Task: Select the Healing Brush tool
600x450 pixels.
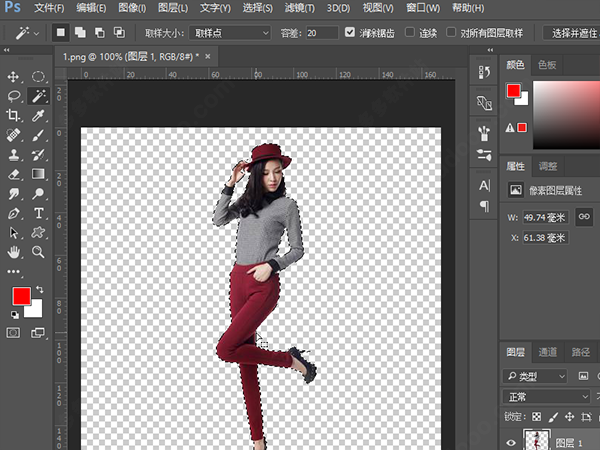Action: 13,135
